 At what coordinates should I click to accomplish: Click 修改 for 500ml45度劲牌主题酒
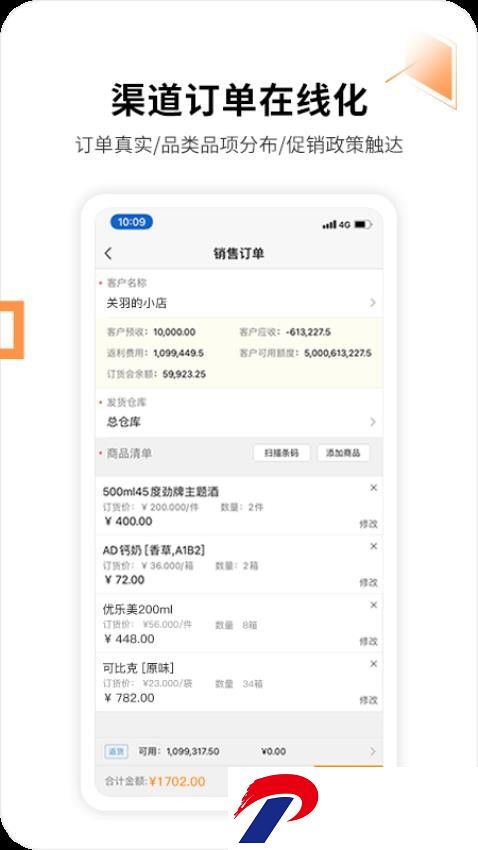click(x=369, y=524)
